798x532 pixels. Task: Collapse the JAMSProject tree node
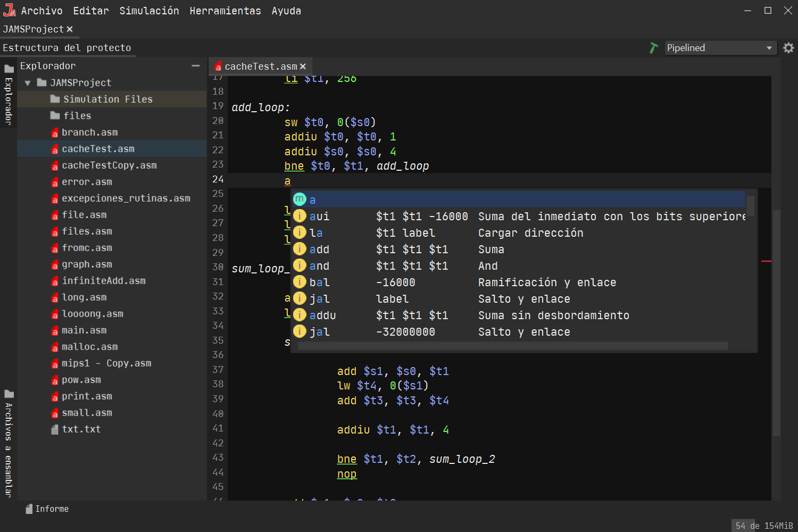tap(27, 82)
